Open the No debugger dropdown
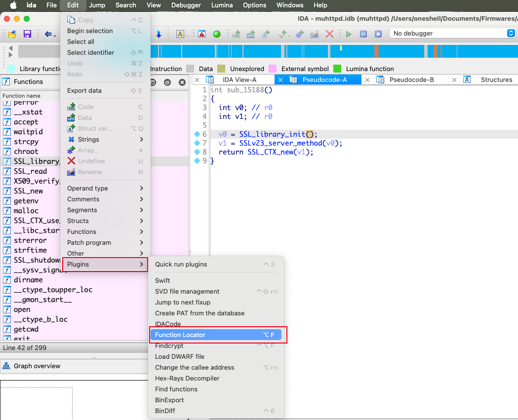Image resolution: width=518 pixels, height=420 pixels. tap(452, 34)
